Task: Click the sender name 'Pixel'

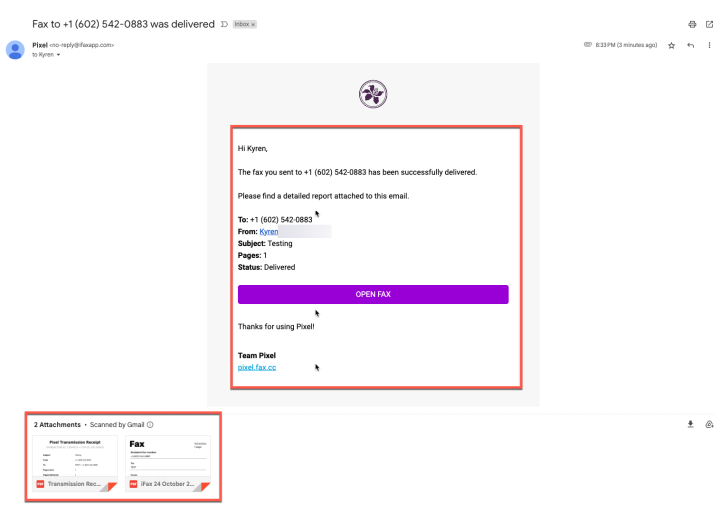Action: [x=39, y=45]
